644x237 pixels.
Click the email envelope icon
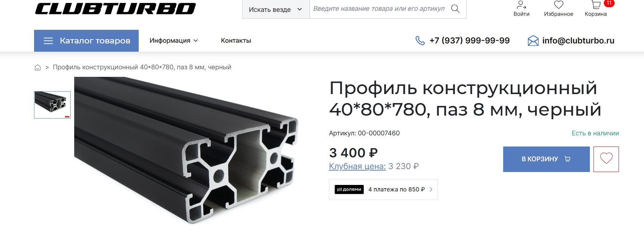(x=533, y=41)
